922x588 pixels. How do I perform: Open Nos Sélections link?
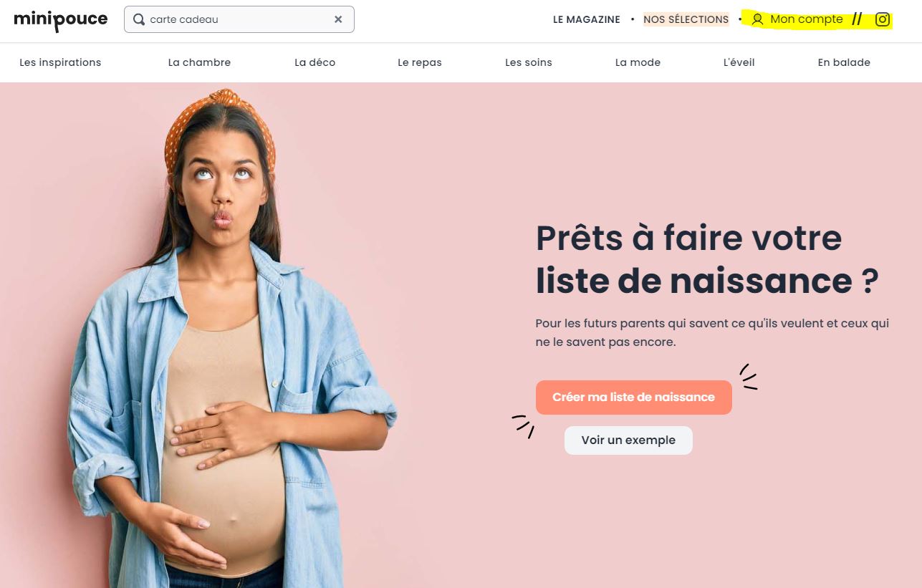click(686, 19)
